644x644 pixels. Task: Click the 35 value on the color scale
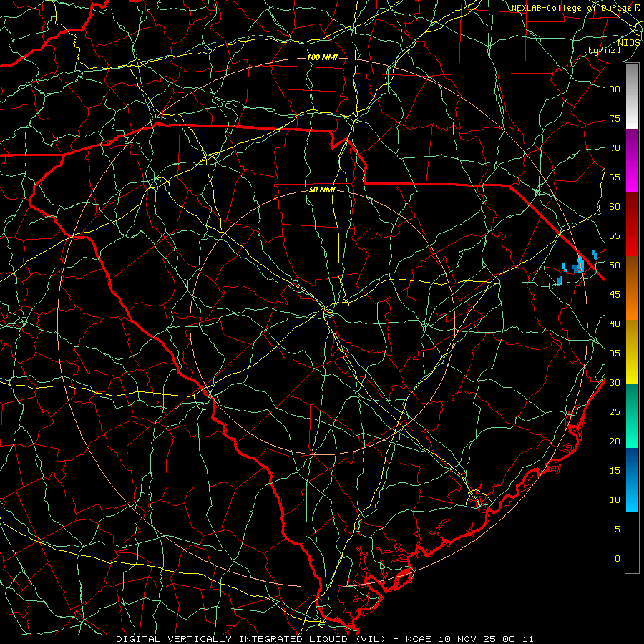pos(615,353)
